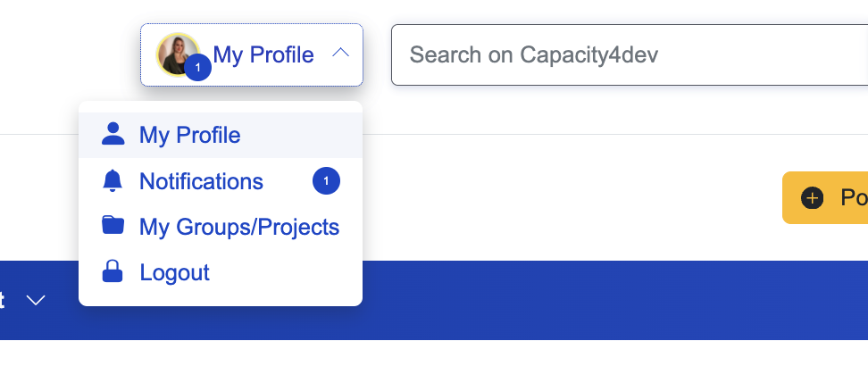Click the padlock icon beside Logout
The height and width of the screenshot is (391, 868).
click(x=113, y=271)
